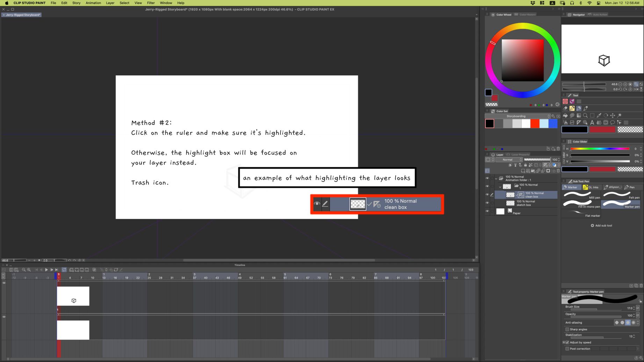Open the Normal blending mode dropdown

coord(509,160)
